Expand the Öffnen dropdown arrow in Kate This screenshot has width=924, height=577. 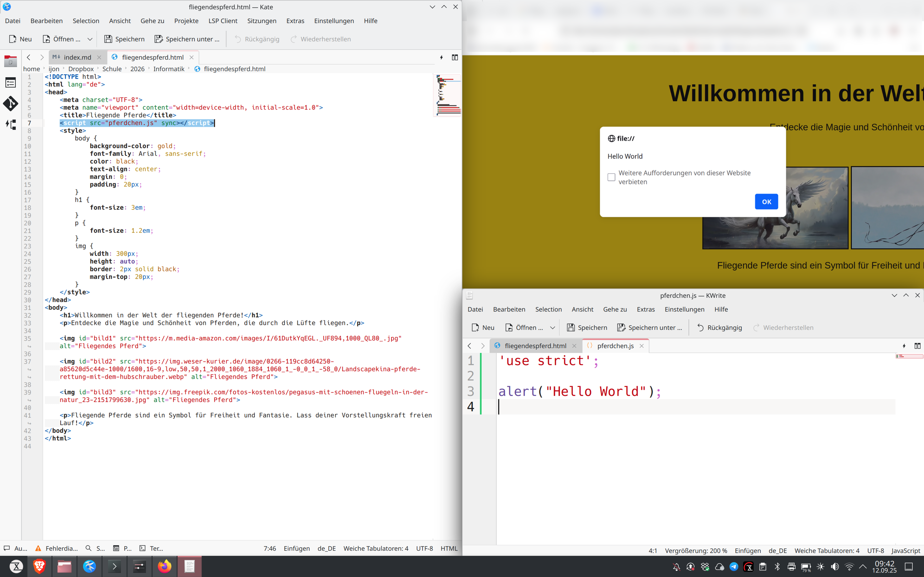(x=90, y=39)
